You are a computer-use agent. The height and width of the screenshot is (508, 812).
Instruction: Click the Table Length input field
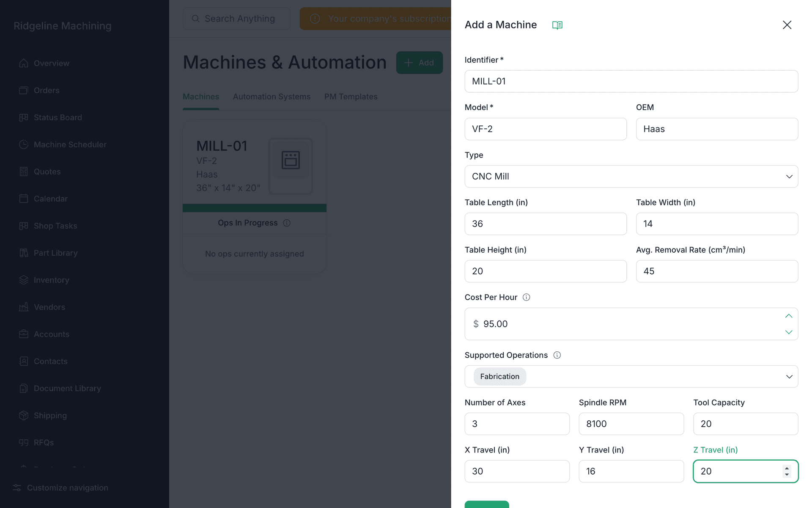(x=546, y=224)
